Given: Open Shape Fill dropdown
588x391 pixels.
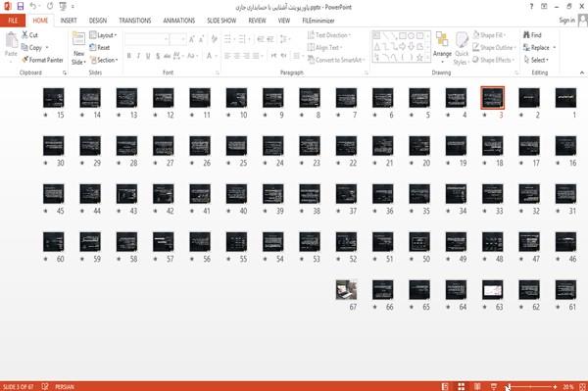Looking at the screenshot, I should tap(489, 35).
